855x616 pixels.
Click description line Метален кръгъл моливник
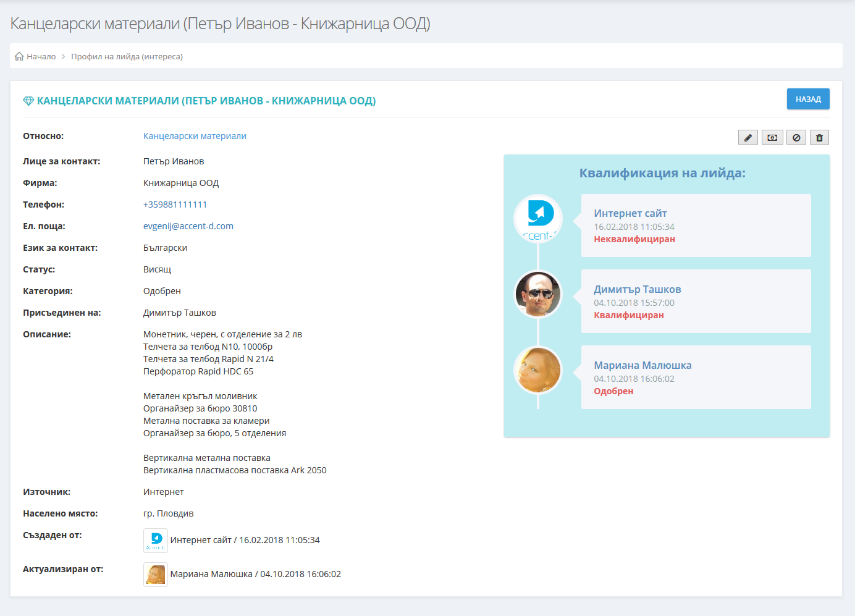point(200,396)
